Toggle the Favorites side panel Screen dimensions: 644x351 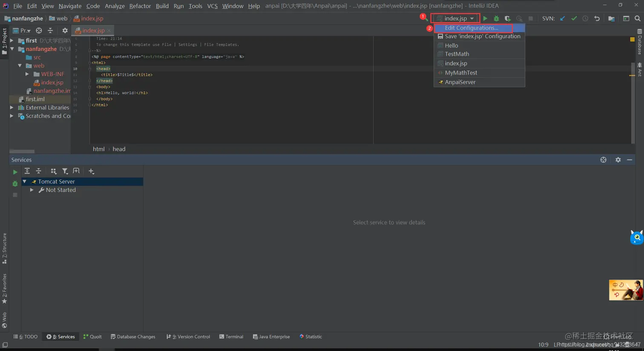click(4, 288)
